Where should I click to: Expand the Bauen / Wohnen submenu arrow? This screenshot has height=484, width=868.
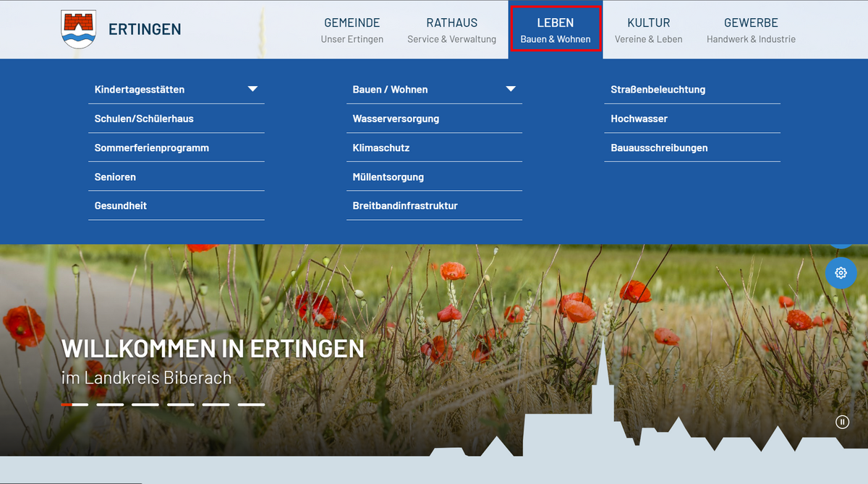tap(511, 89)
